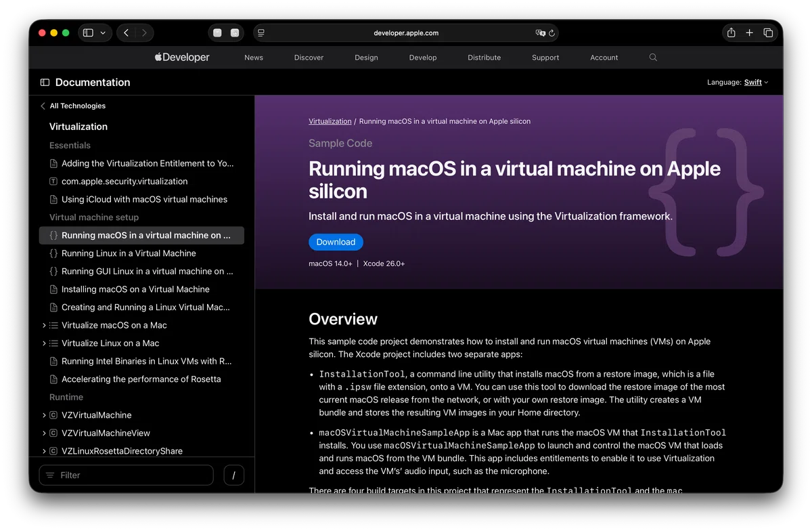The image size is (812, 531).
Task: Select 'Running Intel Binaries in Linux VMs with R...' row
Action: pos(141,361)
